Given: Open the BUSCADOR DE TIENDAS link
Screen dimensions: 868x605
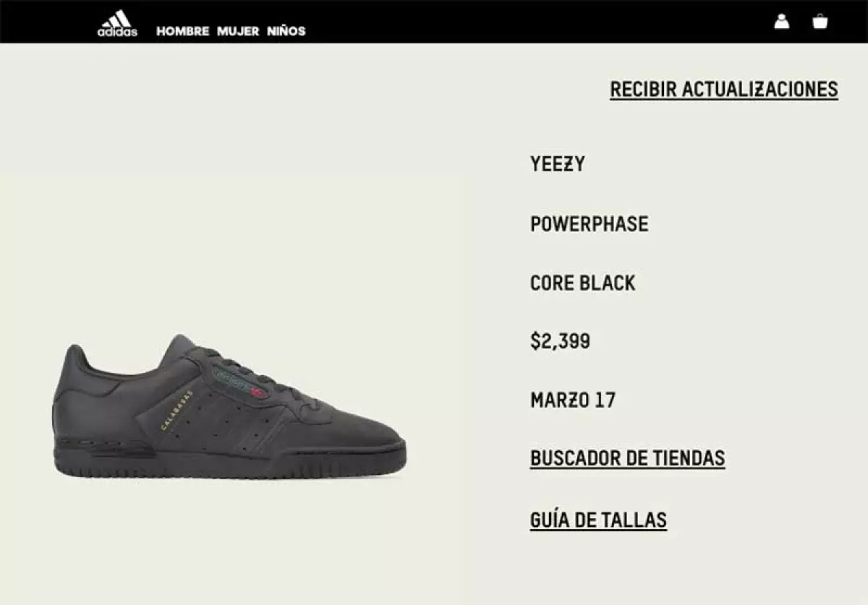Looking at the screenshot, I should coord(628,458).
